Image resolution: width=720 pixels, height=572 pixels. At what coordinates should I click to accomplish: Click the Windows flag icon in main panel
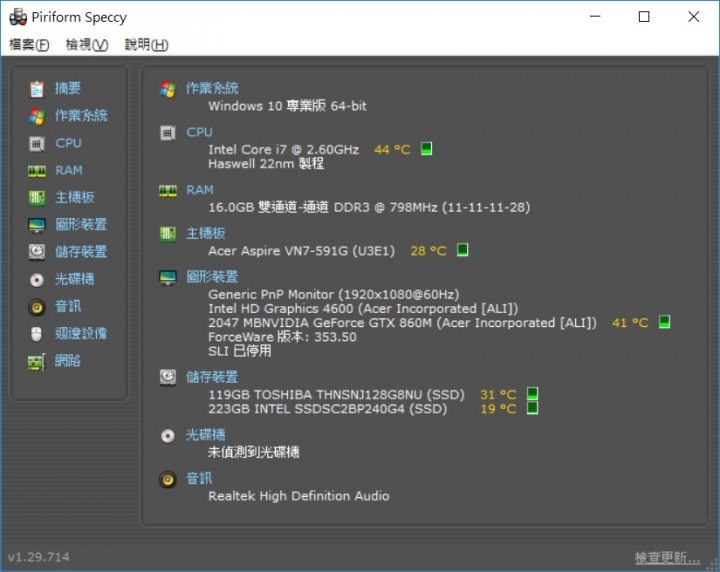168,89
